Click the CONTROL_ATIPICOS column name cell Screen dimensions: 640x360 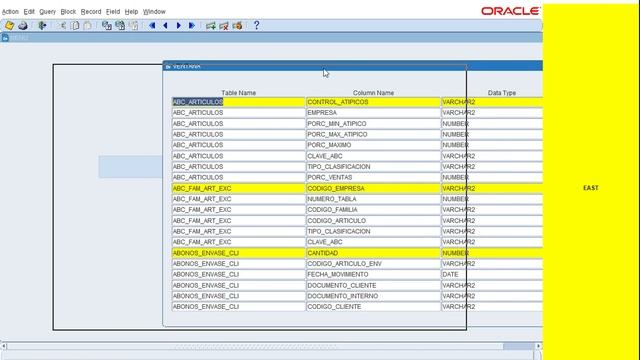coord(373,102)
